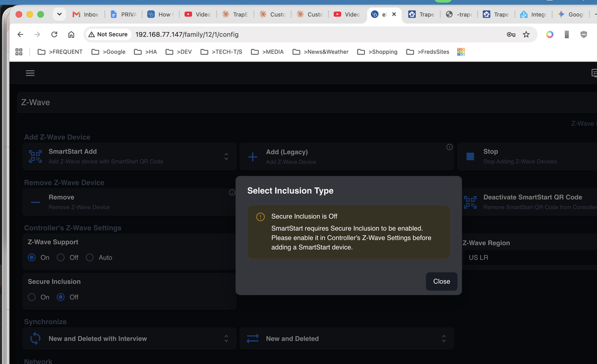Turn Secure Inclusion On
Image resolution: width=597 pixels, height=364 pixels.
tap(32, 297)
